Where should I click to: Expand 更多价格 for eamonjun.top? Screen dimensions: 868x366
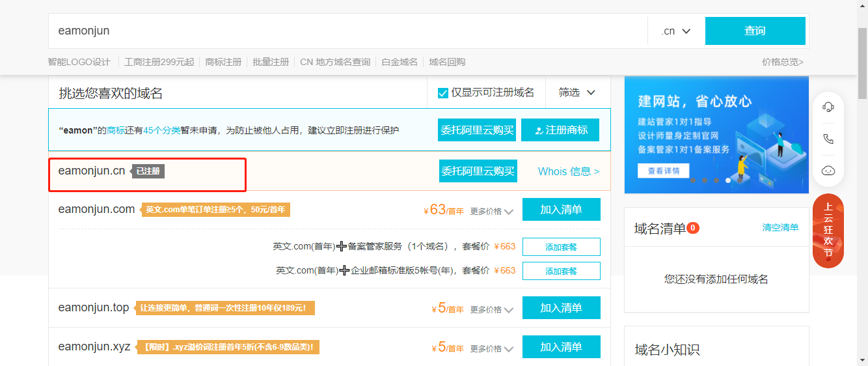coord(492,309)
